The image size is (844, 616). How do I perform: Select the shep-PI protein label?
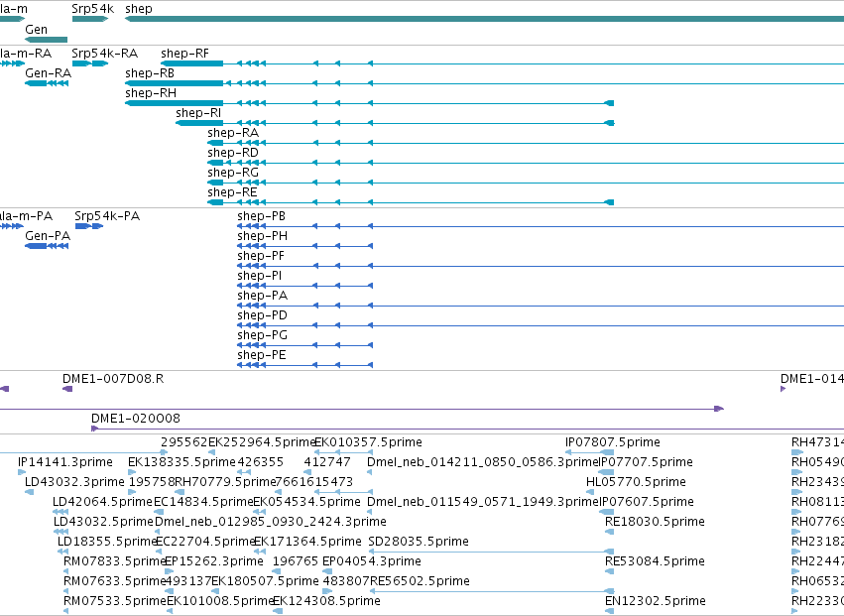tap(260, 276)
